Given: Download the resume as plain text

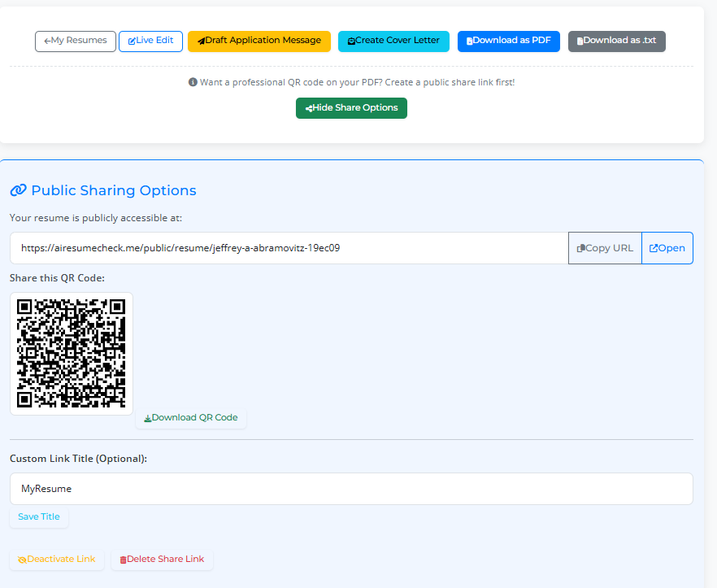Looking at the screenshot, I should tap(616, 41).
